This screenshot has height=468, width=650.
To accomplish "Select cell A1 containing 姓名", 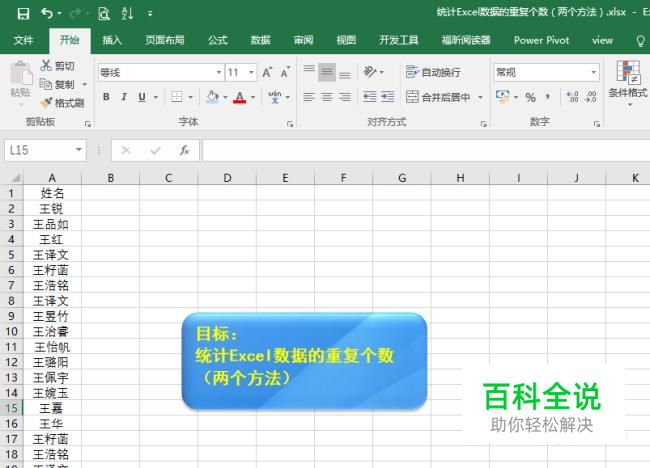I will pyautogui.click(x=52, y=193).
